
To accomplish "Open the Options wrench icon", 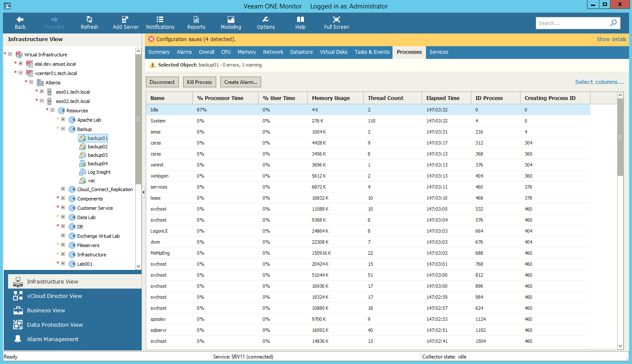I will pos(266,19).
